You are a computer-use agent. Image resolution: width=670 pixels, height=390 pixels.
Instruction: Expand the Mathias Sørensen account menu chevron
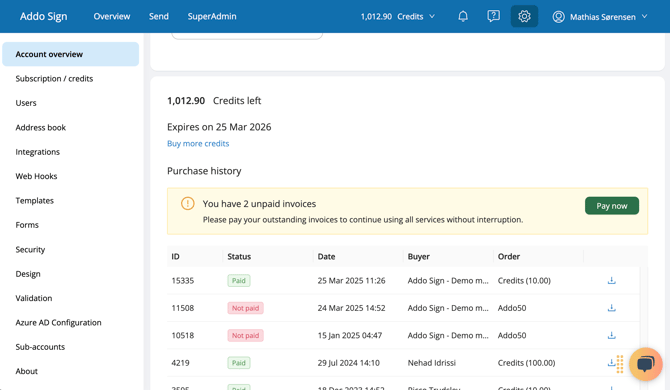pyautogui.click(x=644, y=17)
